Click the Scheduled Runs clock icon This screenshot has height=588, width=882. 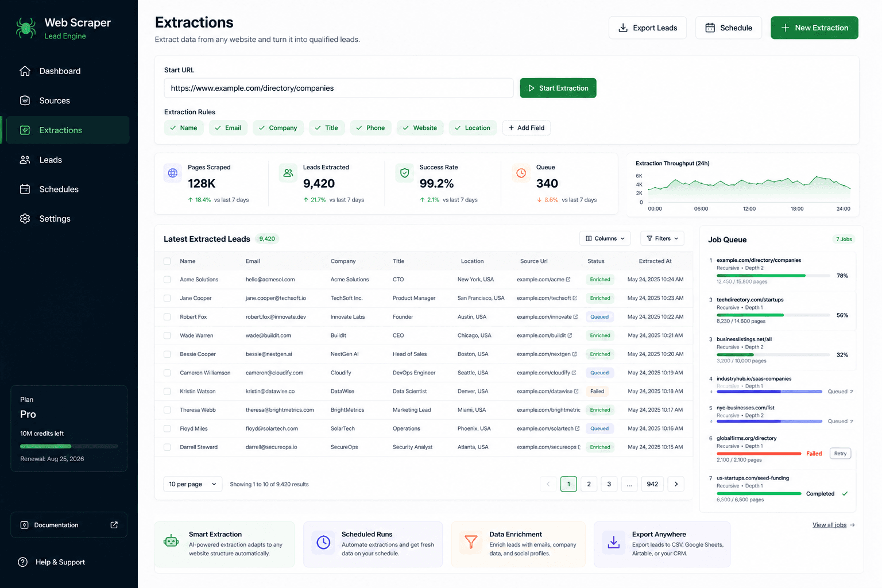click(x=324, y=542)
